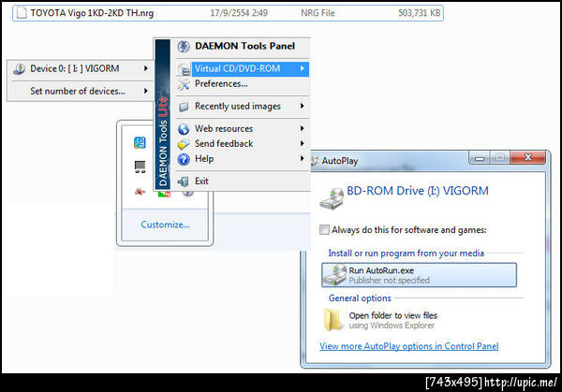Expand the Recently used images arrow
Image resolution: width=562 pixels, height=392 pixels.
303,106
